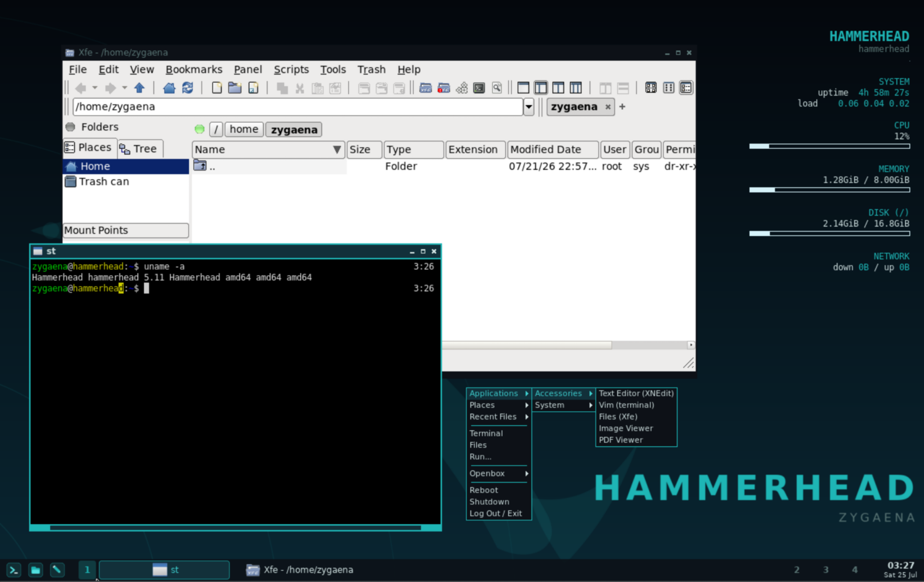The width and height of the screenshot is (924, 582).
Task: Create a new symlink with the toolbar icon
Action: click(253, 88)
